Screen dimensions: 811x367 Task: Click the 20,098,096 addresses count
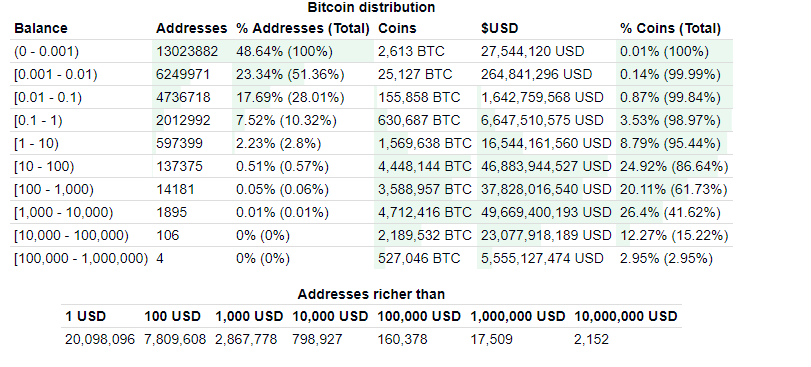pos(100,339)
